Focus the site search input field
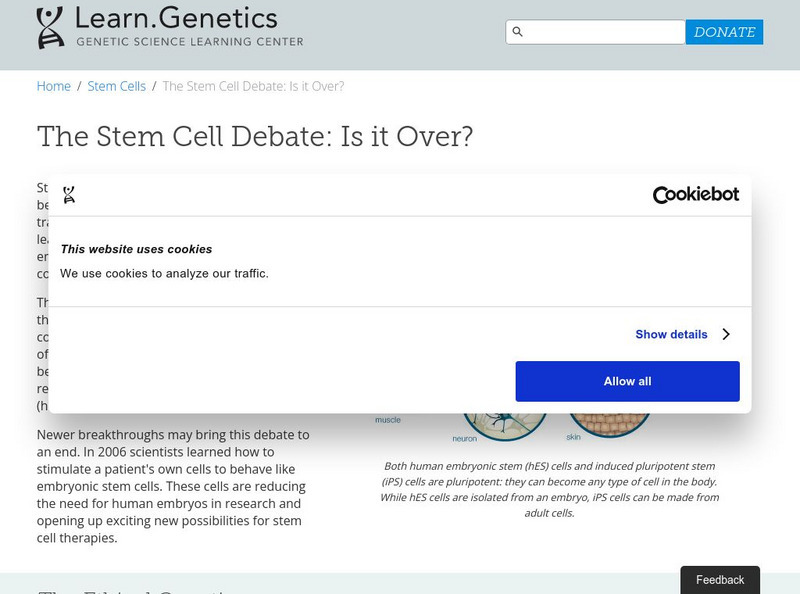This screenshot has width=800, height=594. point(605,32)
